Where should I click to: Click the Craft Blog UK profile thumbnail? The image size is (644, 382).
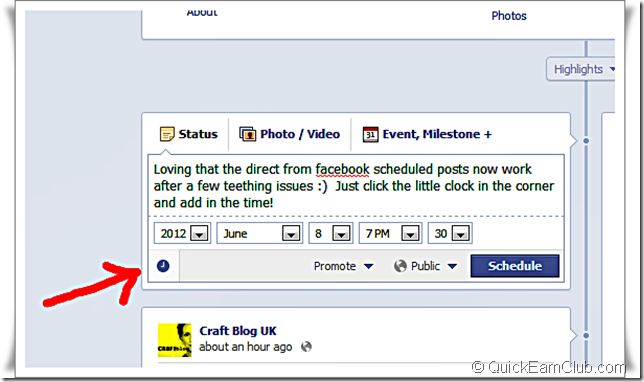click(x=175, y=340)
